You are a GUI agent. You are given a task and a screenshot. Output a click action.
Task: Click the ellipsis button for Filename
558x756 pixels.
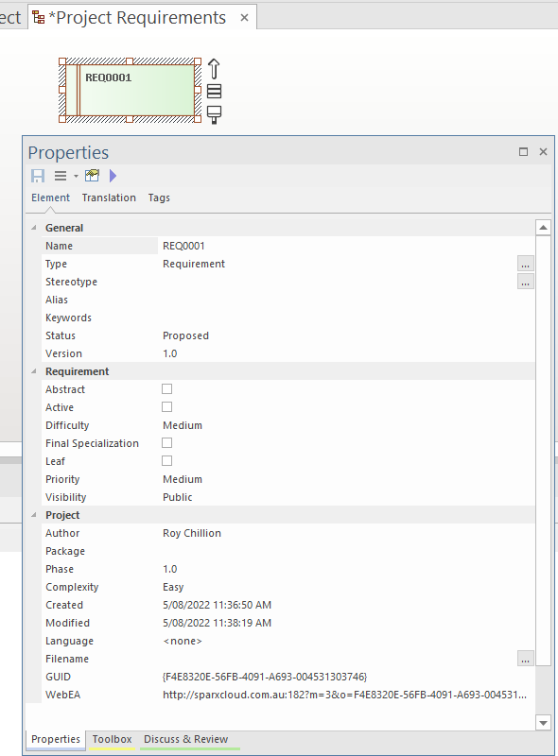click(x=525, y=659)
